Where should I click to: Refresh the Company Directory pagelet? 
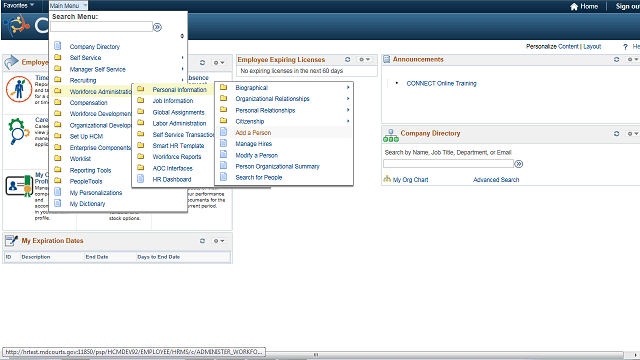(616, 133)
